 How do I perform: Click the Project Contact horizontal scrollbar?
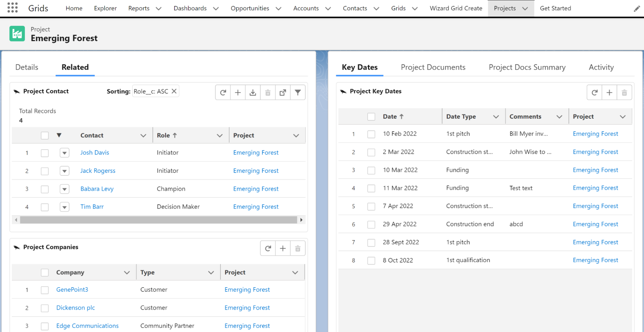coord(159,220)
